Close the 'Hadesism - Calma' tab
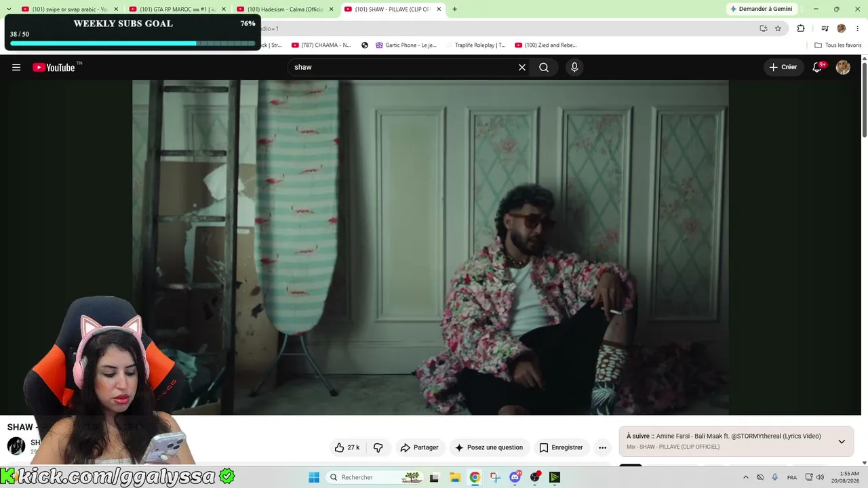868x488 pixels. 331,9
